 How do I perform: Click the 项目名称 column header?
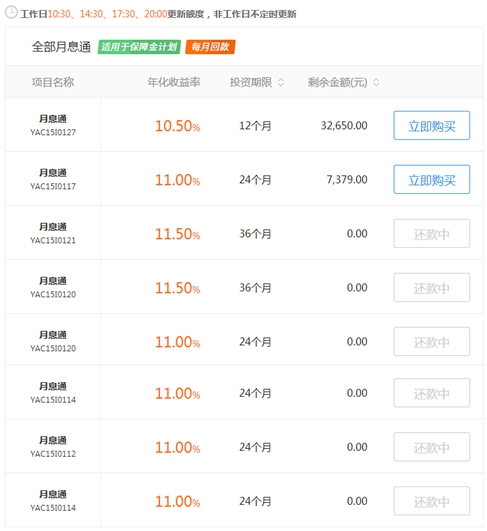pos(53,82)
